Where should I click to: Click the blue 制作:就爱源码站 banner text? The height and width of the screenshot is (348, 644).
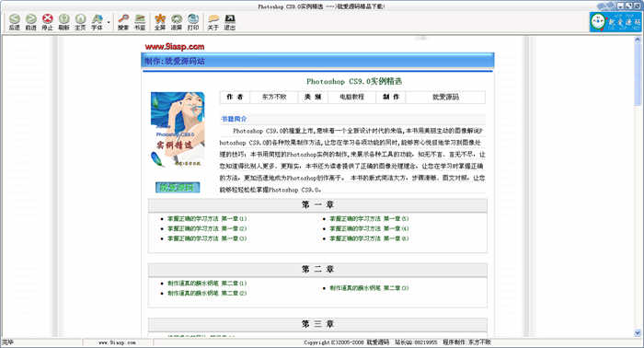pyautogui.click(x=175, y=61)
